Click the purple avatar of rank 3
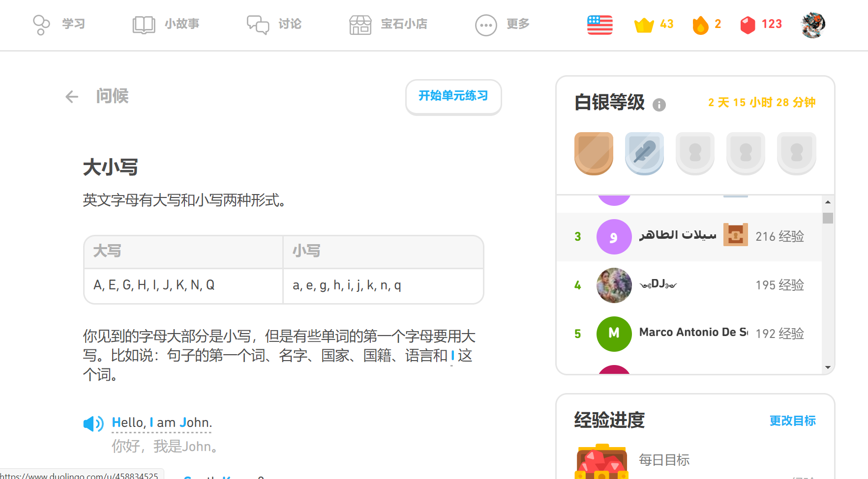This screenshot has height=479, width=868. [x=614, y=237]
